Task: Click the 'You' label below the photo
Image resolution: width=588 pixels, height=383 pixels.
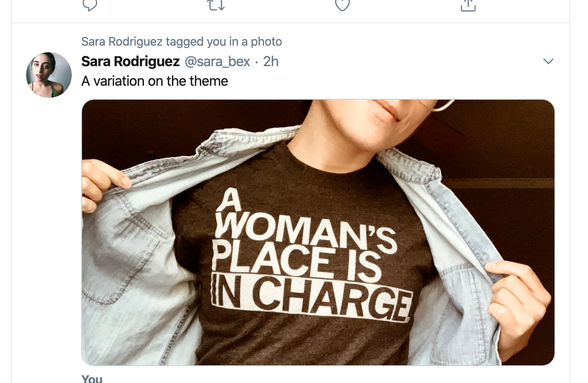Action: click(x=92, y=379)
